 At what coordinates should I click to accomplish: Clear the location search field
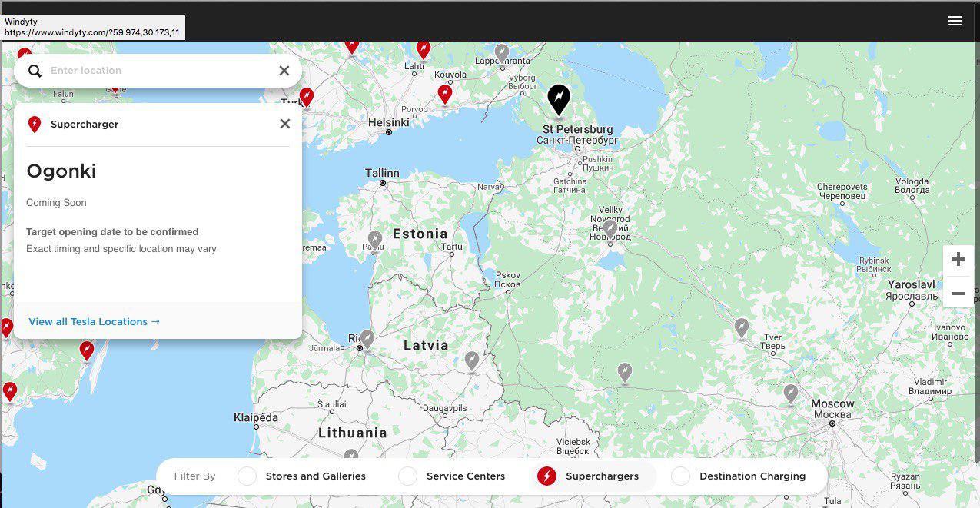[x=284, y=71]
